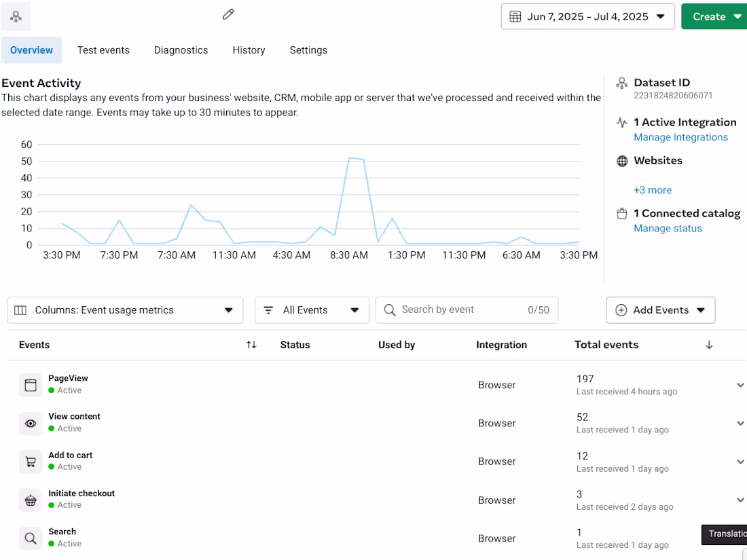Click the dataset connections icon in top-left corner
747x560 pixels.
coord(16,16)
